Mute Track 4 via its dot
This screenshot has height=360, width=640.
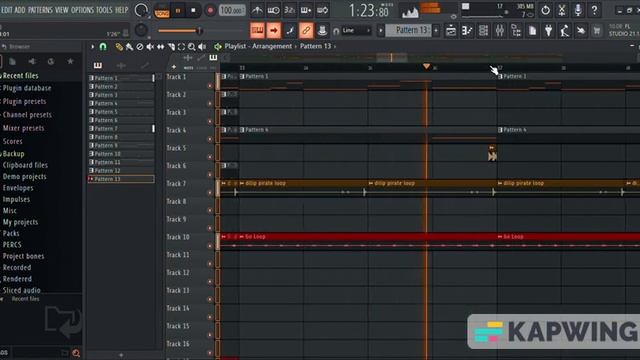tap(210, 139)
